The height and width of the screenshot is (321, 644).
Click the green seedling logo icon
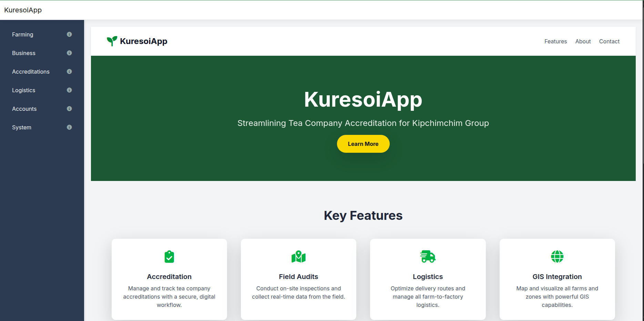111,40
